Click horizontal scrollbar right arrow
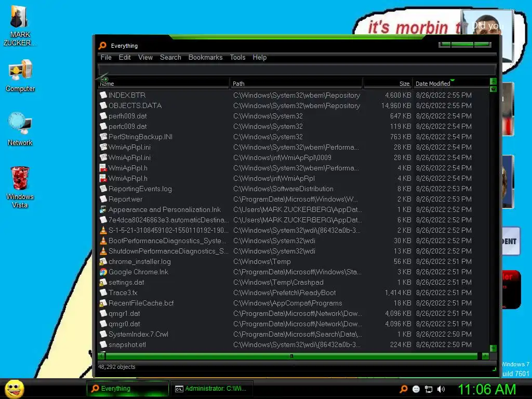The height and width of the screenshot is (399, 532). point(486,356)
